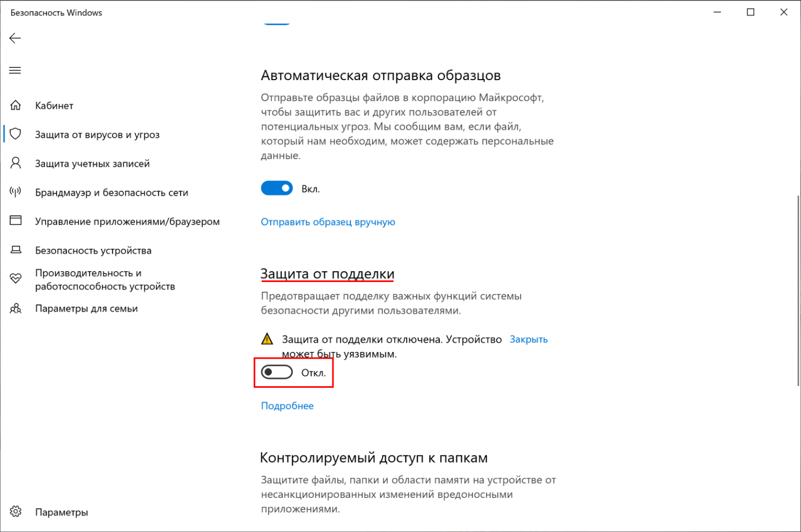The image size is (801, 532).
Task: Click the Отправить образец вручную link
Action: [x=328, y=222]
